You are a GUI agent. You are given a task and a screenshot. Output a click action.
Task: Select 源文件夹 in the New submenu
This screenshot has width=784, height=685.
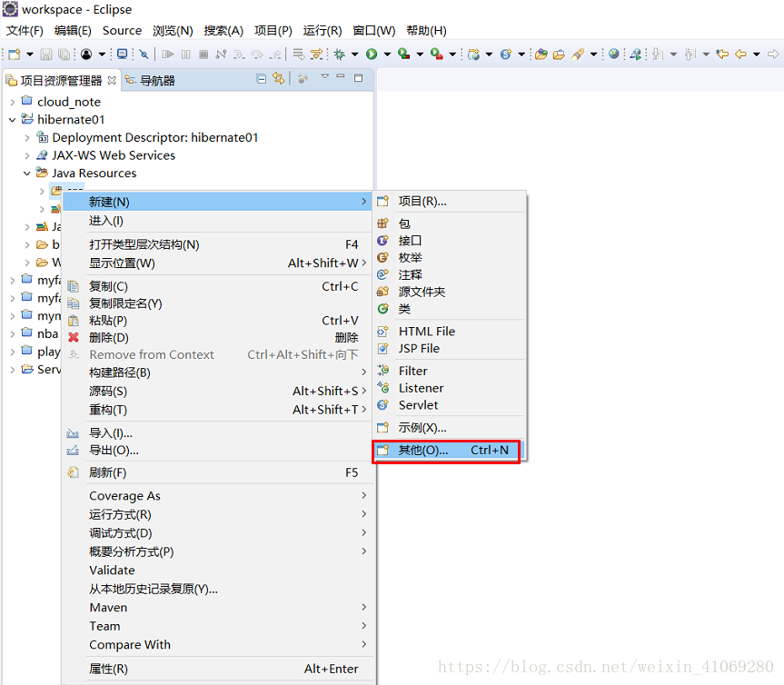451,292
